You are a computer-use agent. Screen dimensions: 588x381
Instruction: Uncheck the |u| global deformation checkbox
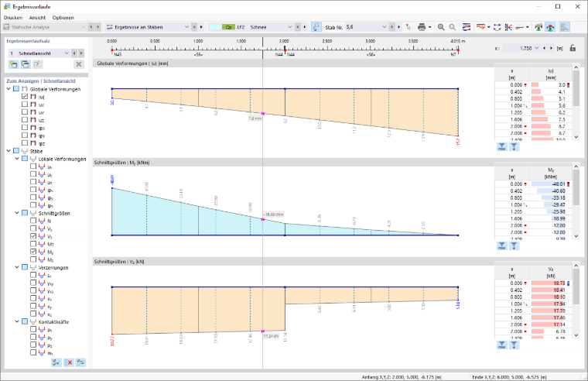pos(25,97)
